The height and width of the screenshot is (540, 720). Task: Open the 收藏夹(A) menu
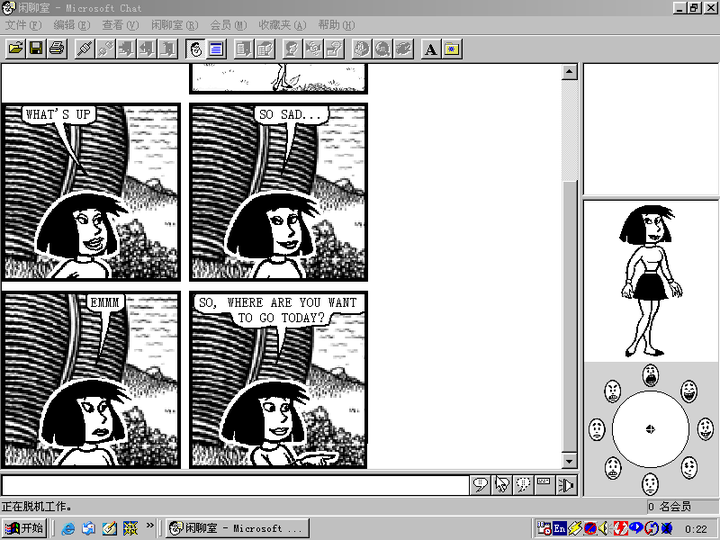point(282,25)
